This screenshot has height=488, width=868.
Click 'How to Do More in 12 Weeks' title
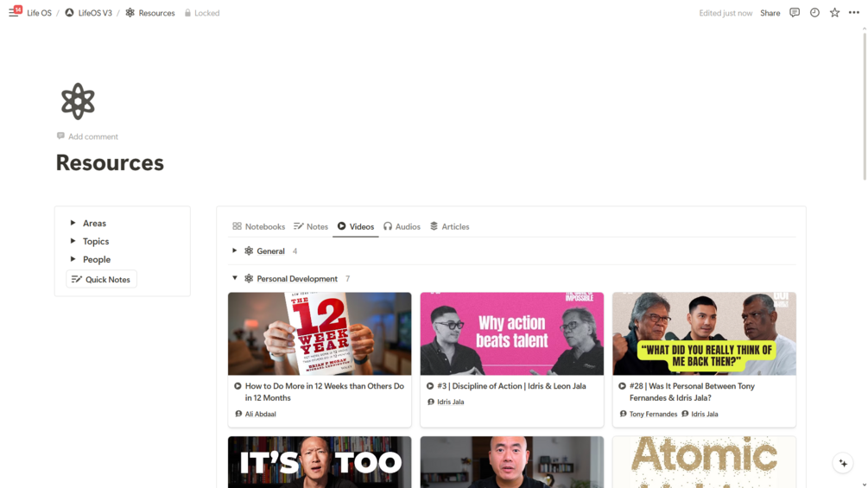click(325, 392)
